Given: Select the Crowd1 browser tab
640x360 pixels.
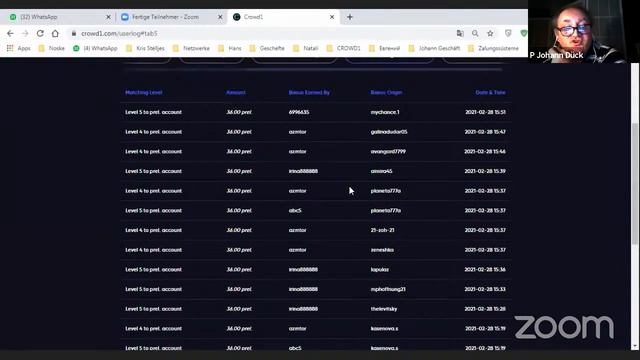Looking at the screenshot, I should click(x=284, y=17).
